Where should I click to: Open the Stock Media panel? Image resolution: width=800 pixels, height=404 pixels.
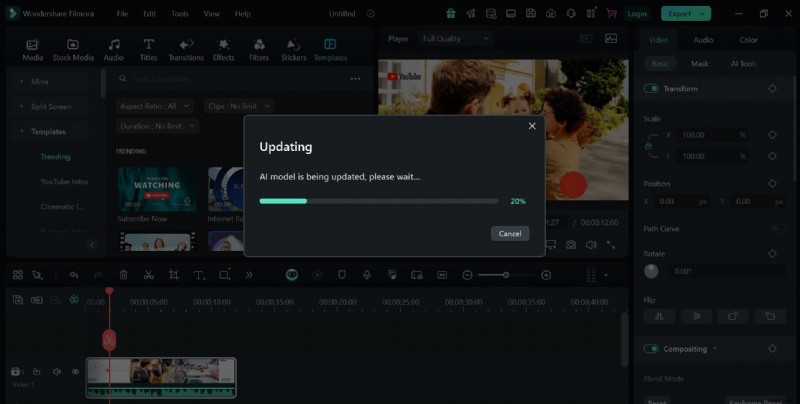click(x=73, y=50)
